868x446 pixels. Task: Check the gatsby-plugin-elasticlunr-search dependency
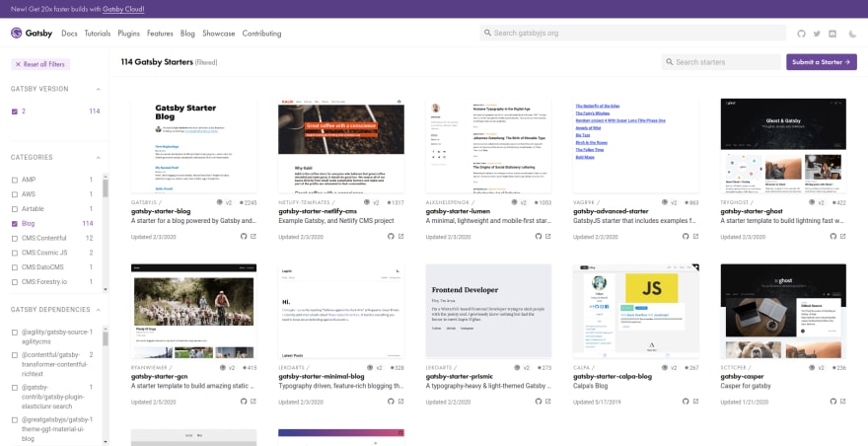15,388
